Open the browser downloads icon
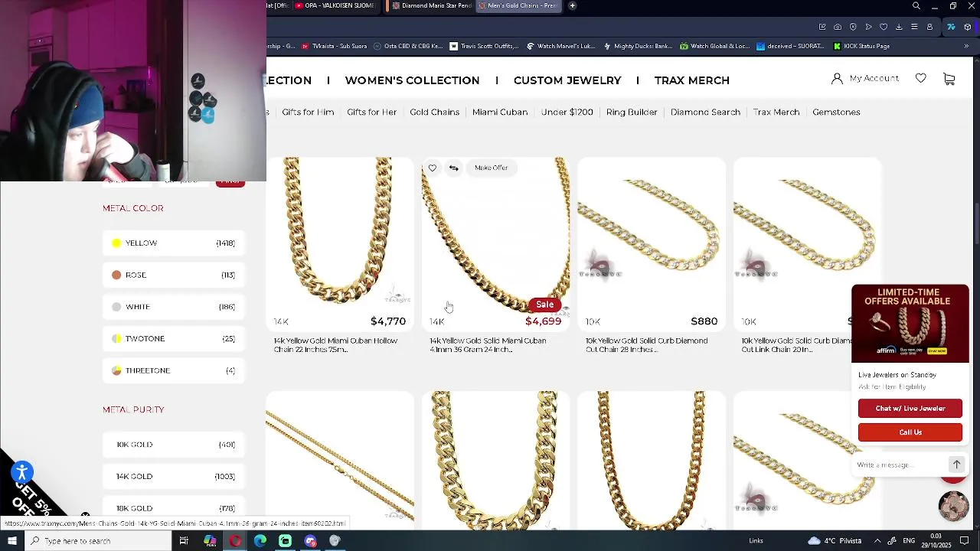The image size is (980, 551). pos(899,27)
